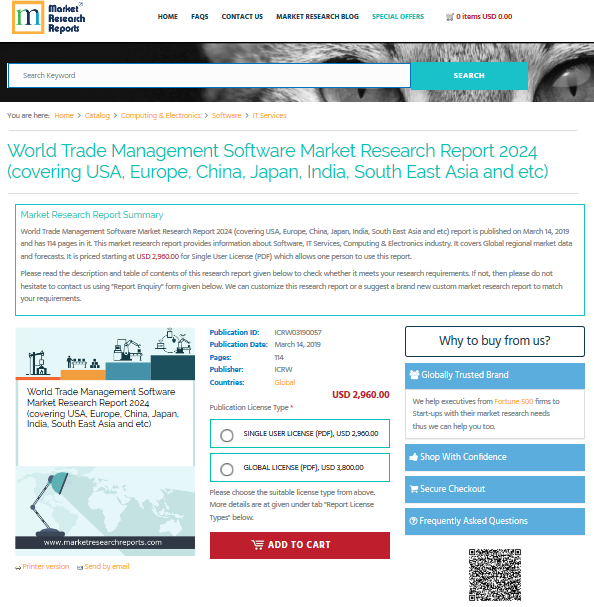Click the printer icon beside Printer version
Screen dimensions: 594x607
coord(18,568)
